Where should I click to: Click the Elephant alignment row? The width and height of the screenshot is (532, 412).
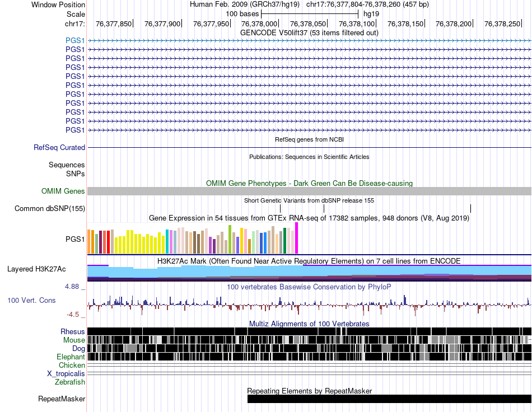(310, 357)
